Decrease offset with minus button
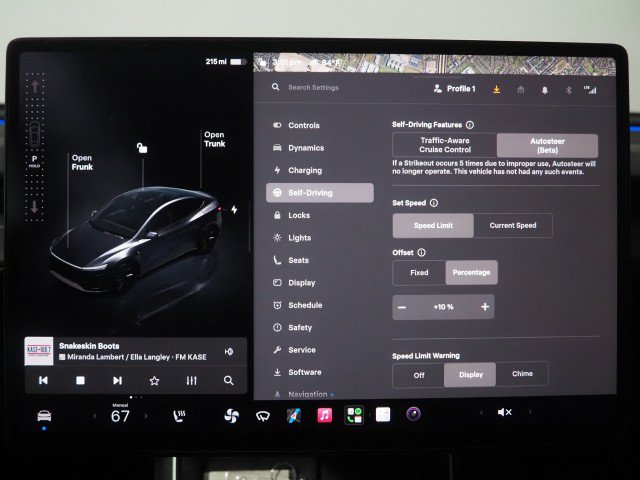 point(402,307)
